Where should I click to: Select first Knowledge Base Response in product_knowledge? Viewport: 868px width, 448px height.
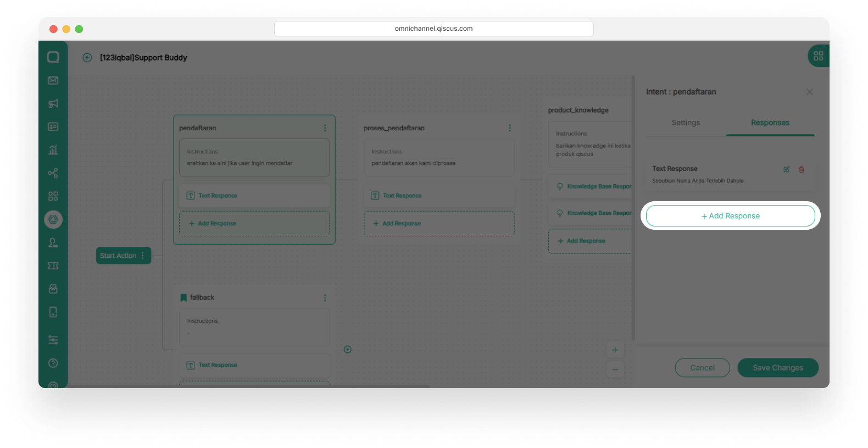(x=590, y=186)
